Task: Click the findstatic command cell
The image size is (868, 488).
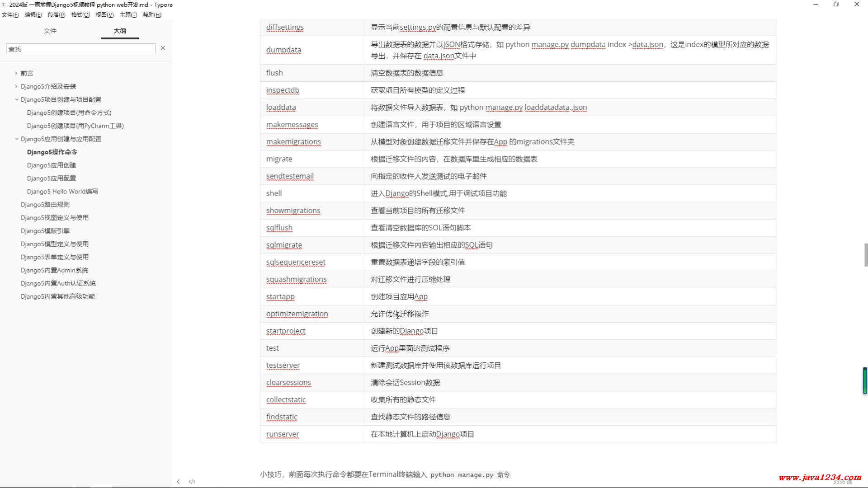Action: coord(312,416)
